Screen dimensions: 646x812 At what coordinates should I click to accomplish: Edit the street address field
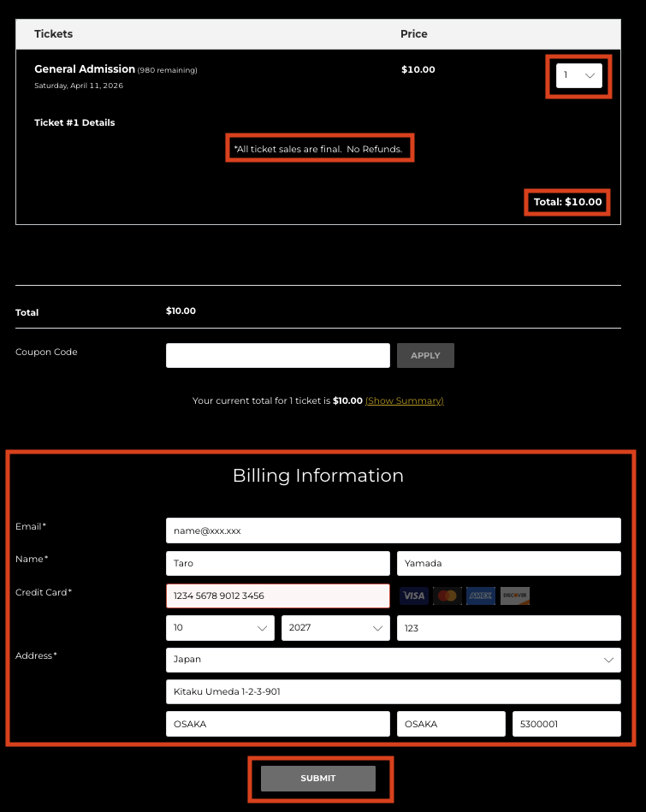point(393,691)
